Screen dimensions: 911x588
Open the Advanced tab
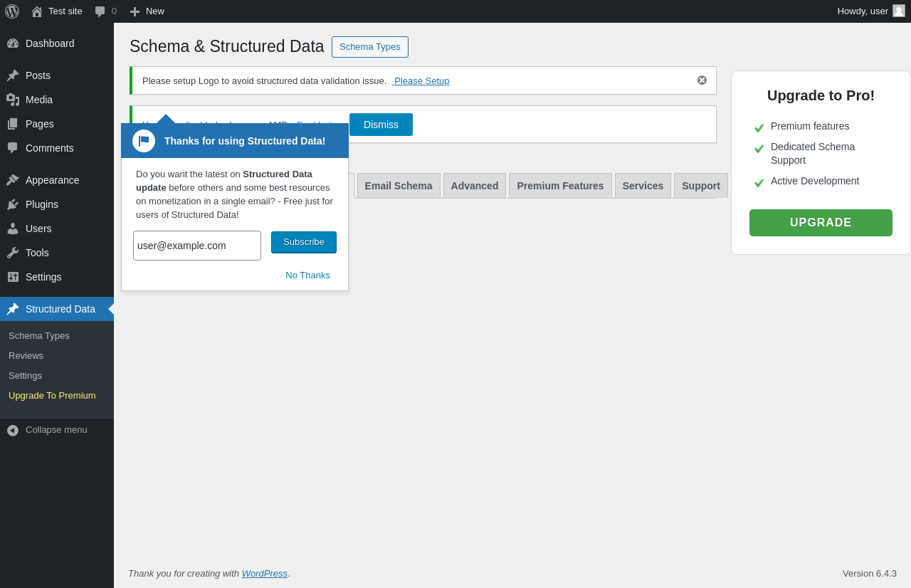click(475, 186)
